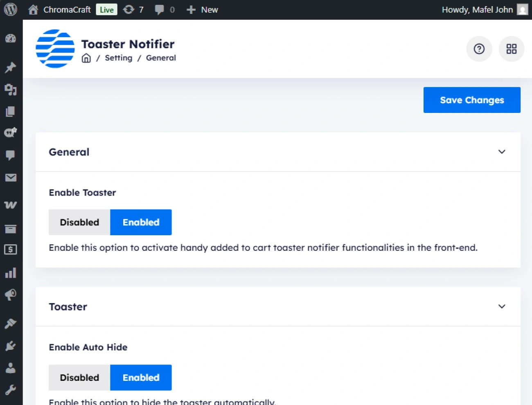Screen dimensions: 532x405
Task: Go to breadcrumb home icon
Action: point(86,58)
